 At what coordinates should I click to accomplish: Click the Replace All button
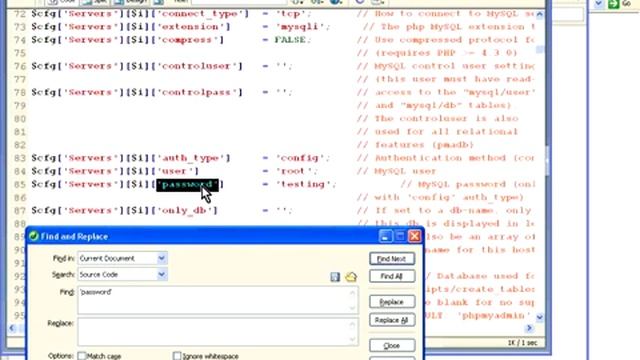pos(392,320)
